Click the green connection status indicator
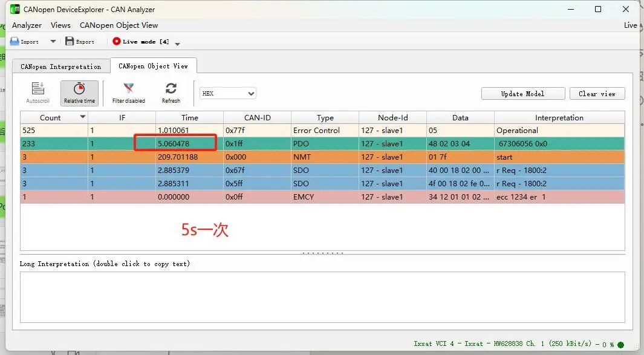 (x=620, y=345)
